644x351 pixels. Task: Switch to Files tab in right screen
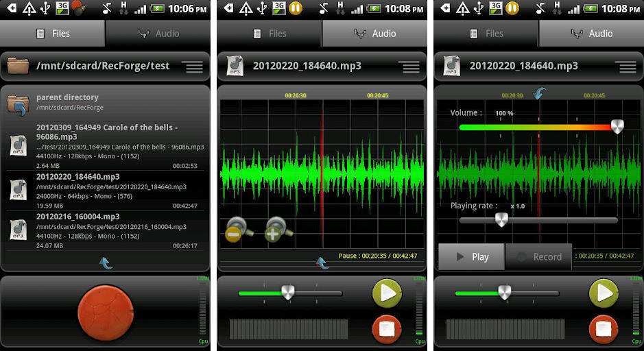pyautogui.click(x=486, y=34)
